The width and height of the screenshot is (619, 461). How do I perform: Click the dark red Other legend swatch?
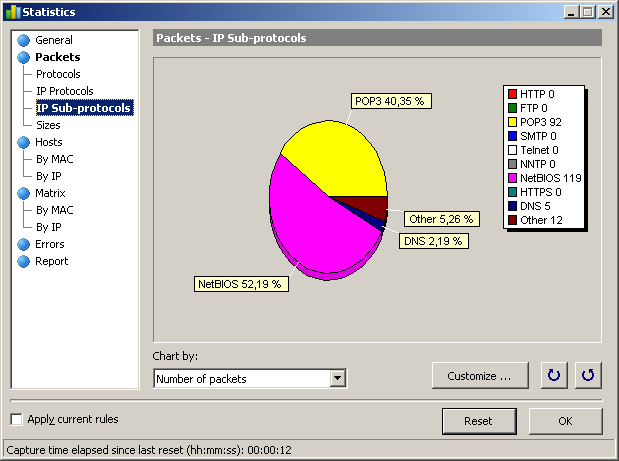tap(512, 220)
